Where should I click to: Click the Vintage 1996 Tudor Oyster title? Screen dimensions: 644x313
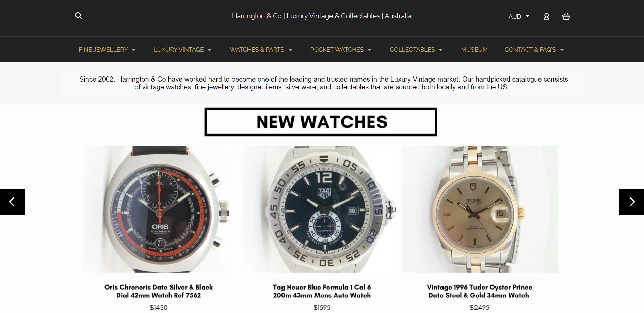479,291
